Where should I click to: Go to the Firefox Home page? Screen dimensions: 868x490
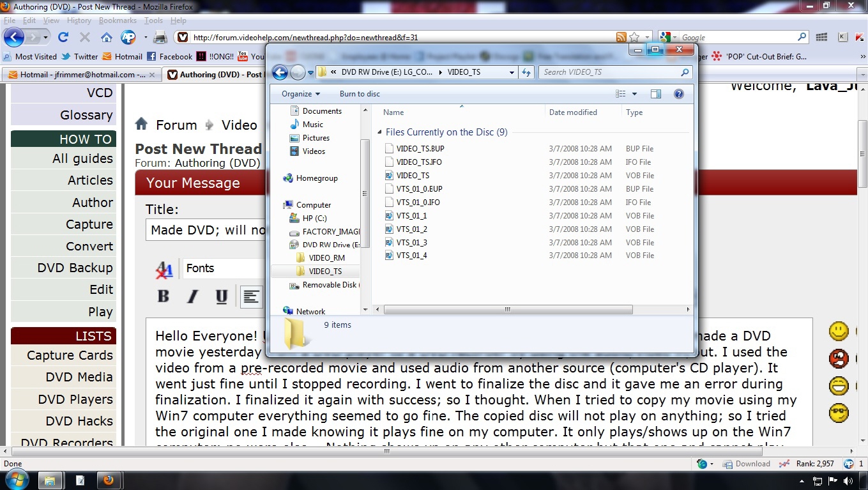tap(106, 37)
